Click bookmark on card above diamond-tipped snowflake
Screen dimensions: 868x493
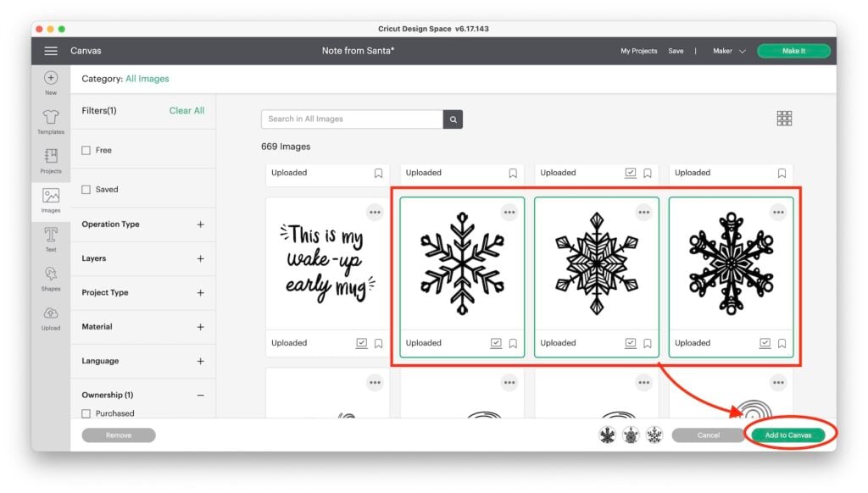click(x=648, y=173)
